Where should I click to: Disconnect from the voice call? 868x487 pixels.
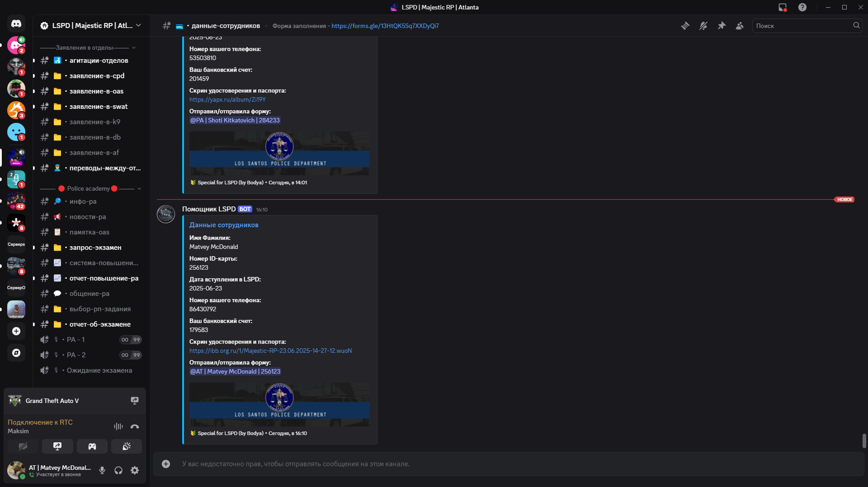(x=135, y=426)
